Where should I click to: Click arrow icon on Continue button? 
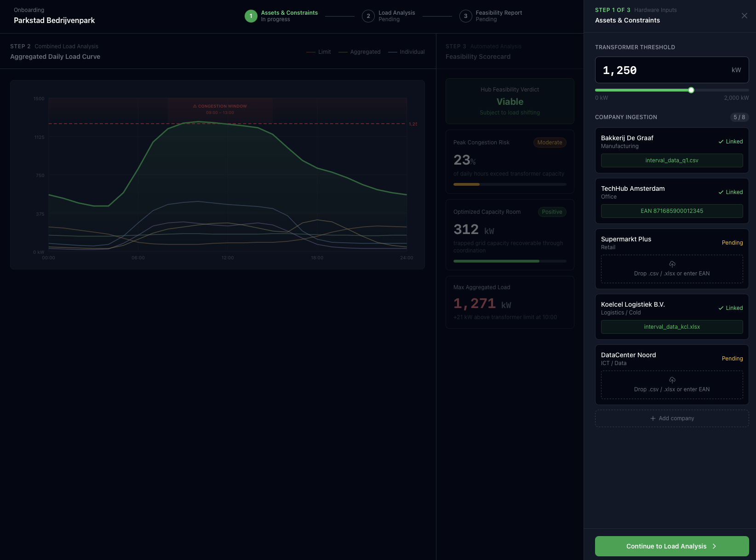pyautogui.click(x=714, y=546)
